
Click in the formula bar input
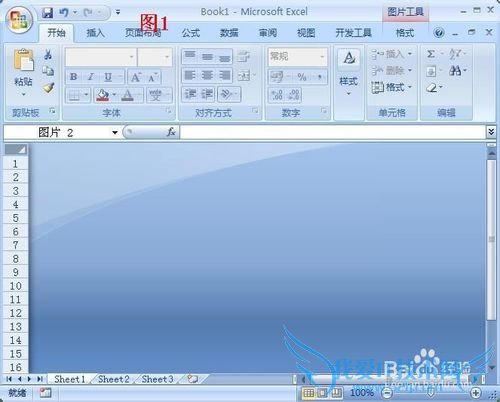coord(333,132)
